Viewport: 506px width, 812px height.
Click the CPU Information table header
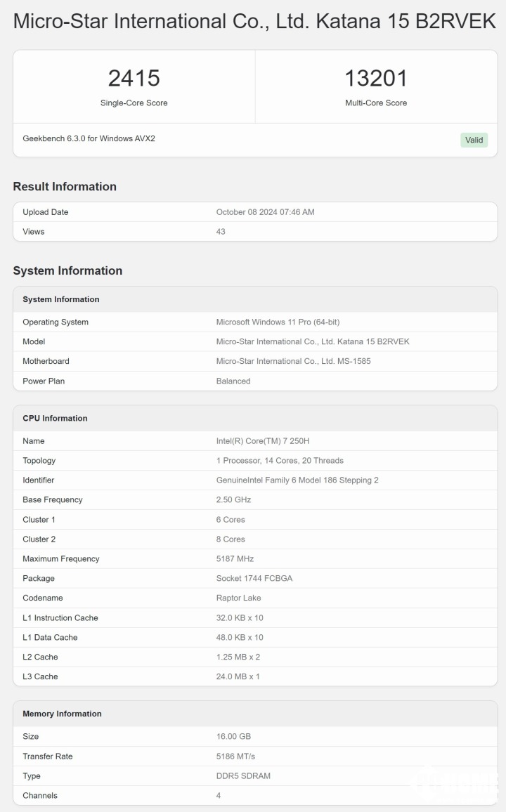tap(55, 418)
